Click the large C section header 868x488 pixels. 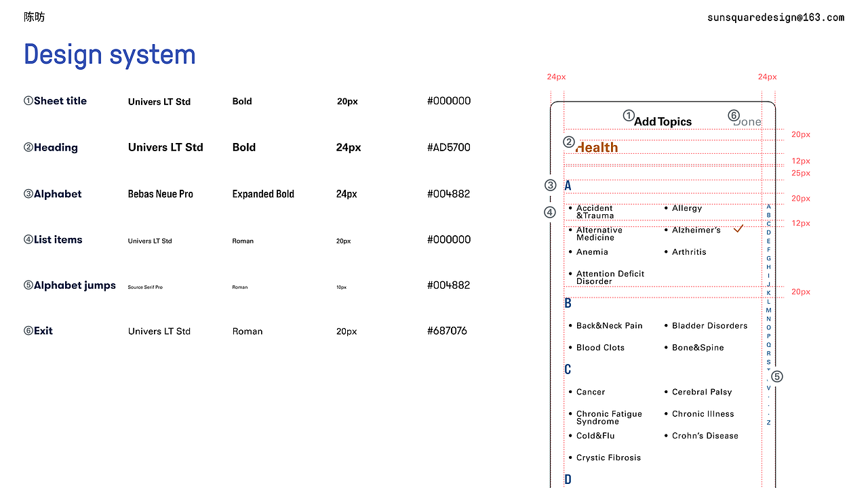568,369
